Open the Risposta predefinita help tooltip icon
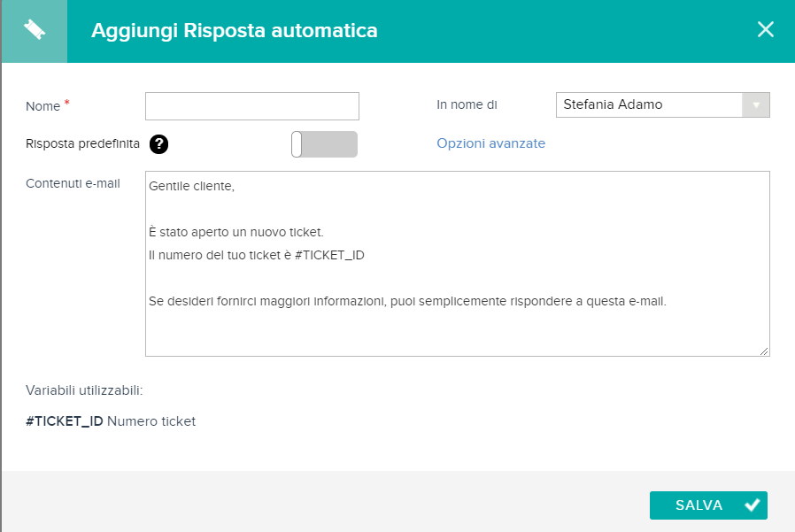 158,144
